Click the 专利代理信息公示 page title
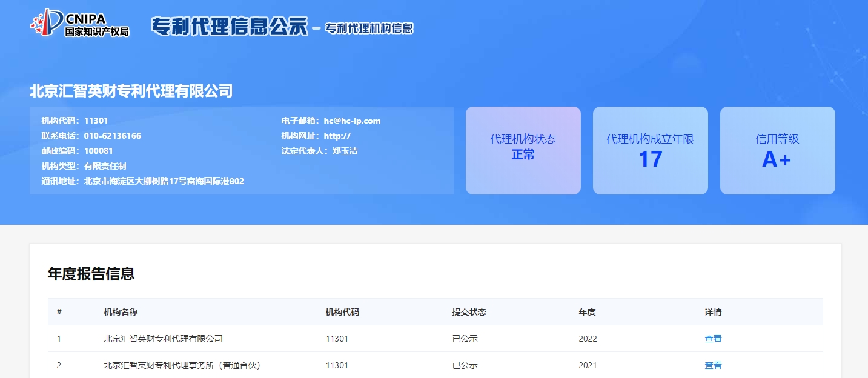The height and width of the screenshot is (378, 868). (x=230, y=27)
